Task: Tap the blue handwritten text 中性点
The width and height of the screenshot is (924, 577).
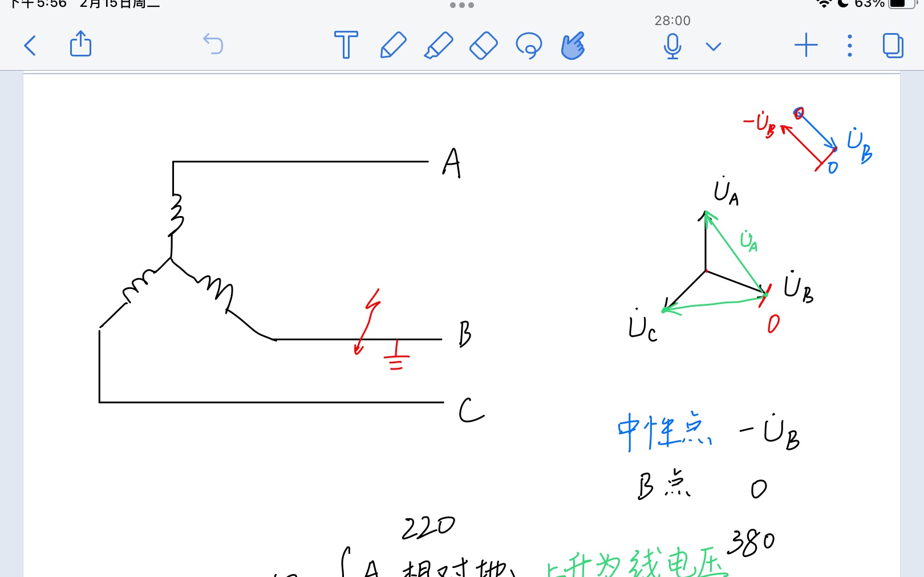Action: coord(664,431)
